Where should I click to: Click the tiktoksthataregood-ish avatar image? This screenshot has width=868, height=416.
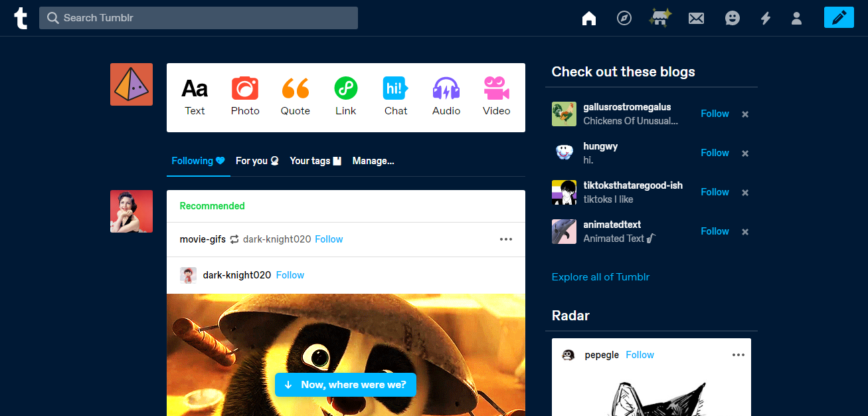(x=564, y=192)
